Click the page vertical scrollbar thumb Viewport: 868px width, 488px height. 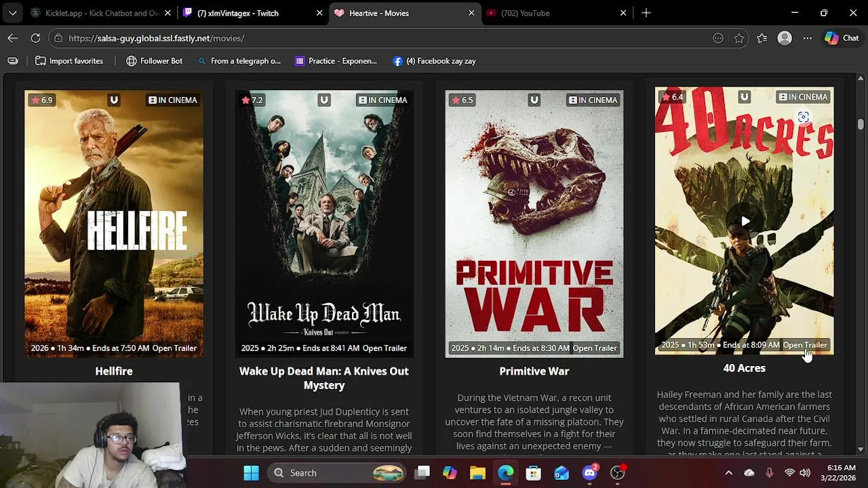[x=861, y=124]
